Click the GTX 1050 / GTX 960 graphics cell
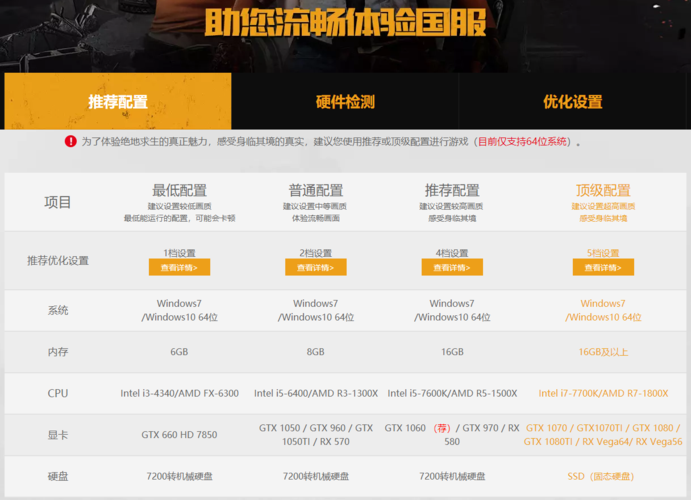Screen dimensions: 691x500 (x=316, y=435)
